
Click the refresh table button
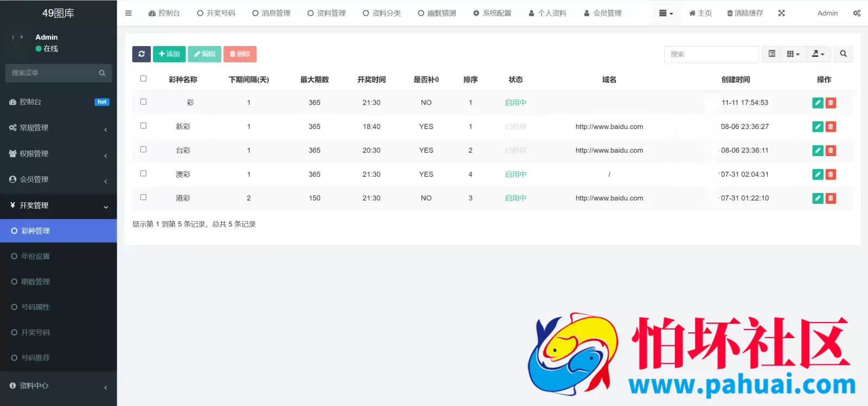coord(142,54)
